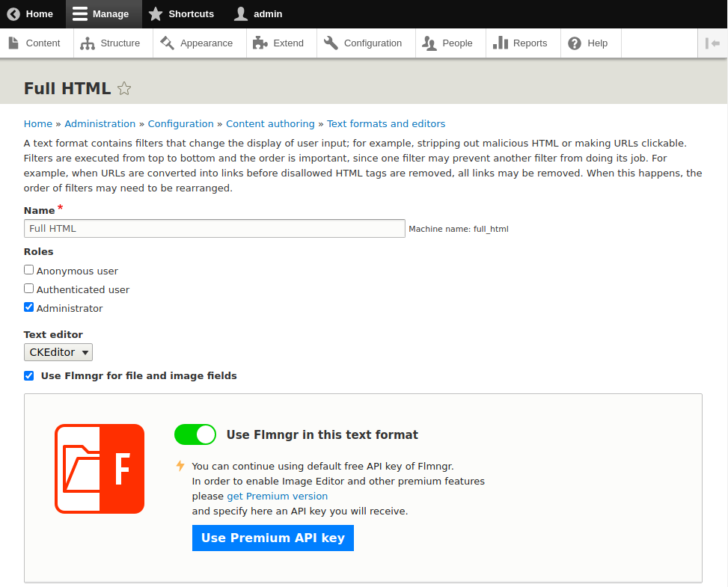The width and height of the screenshot is (728, 587).
Task: Click the People users icon
Action: [x=429, y=43]
